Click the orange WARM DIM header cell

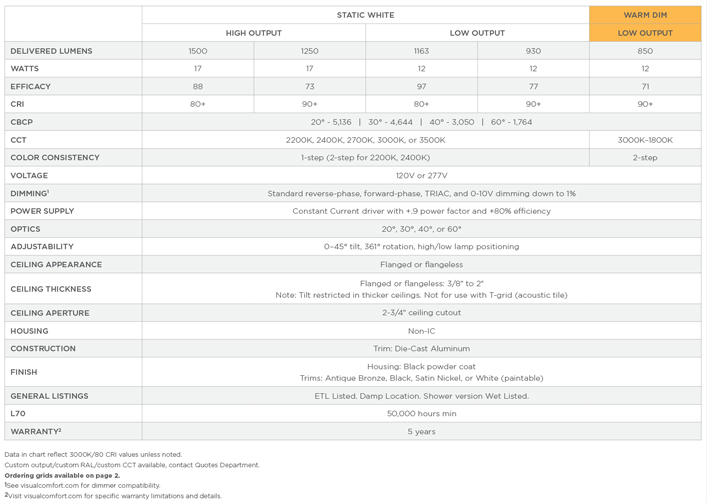(645, 15)
